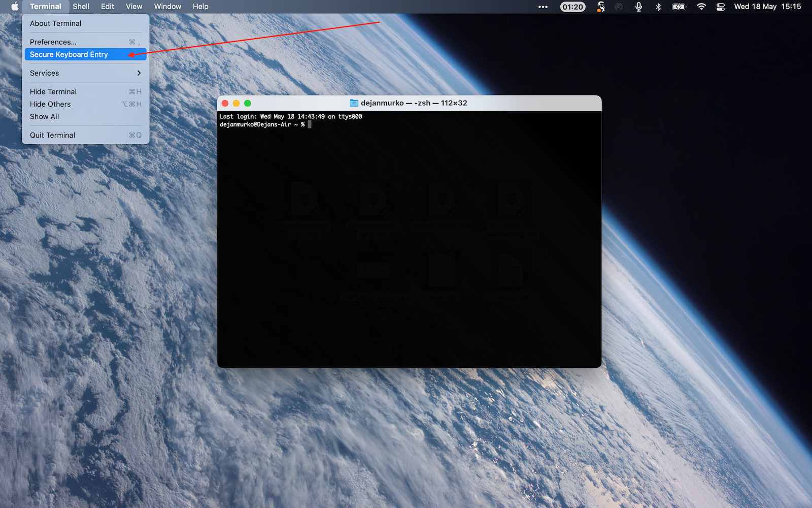Viewport: 812px width, 508px height.
Task: Click the 01:20 timer in menu bar
Action: [572, 7]
